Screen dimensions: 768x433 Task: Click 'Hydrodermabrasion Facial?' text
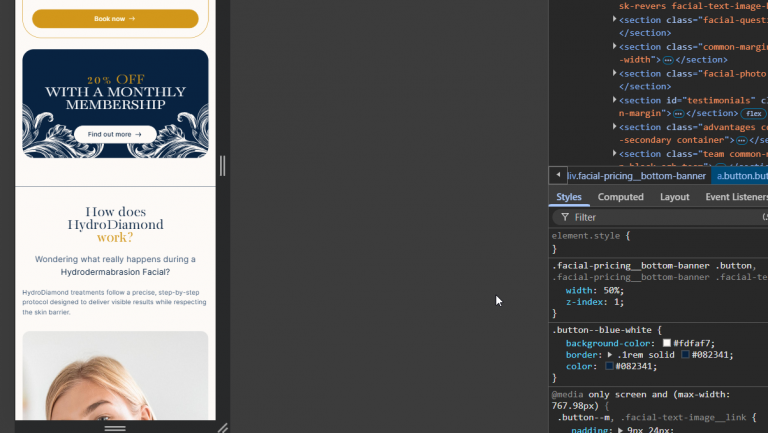pyautogui.click(x=115, y=272)
